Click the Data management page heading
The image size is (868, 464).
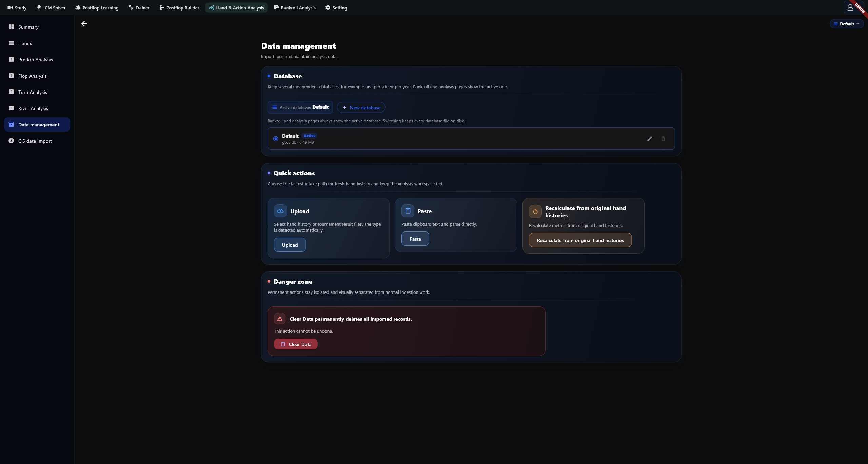click(x=298, y=46)
